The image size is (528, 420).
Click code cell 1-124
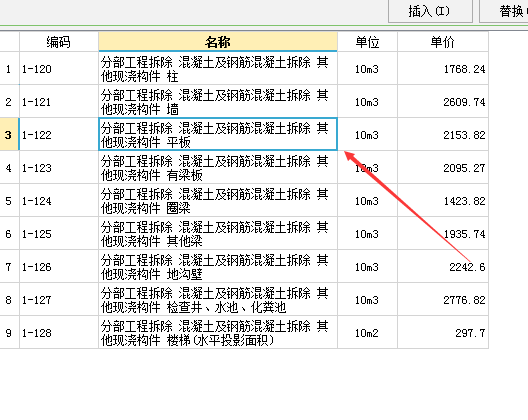pos(59,200)
